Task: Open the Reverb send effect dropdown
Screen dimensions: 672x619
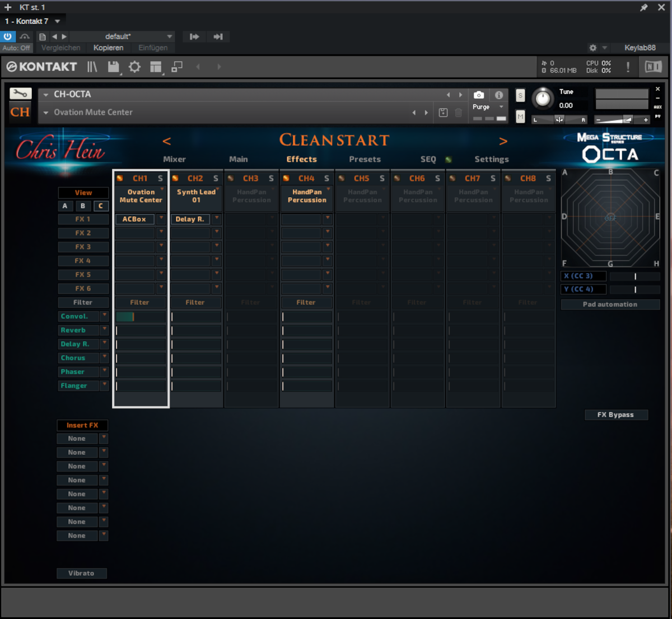Action: coord(105,330)
